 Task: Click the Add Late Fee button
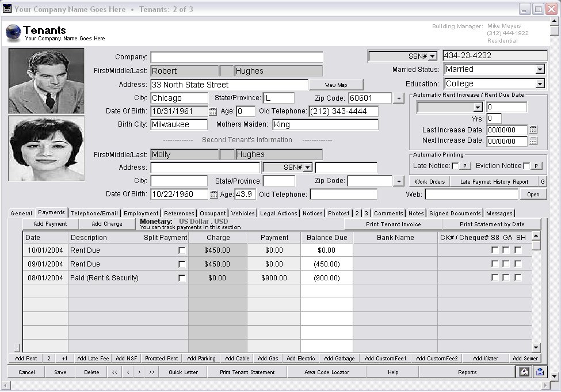(93, 359)
